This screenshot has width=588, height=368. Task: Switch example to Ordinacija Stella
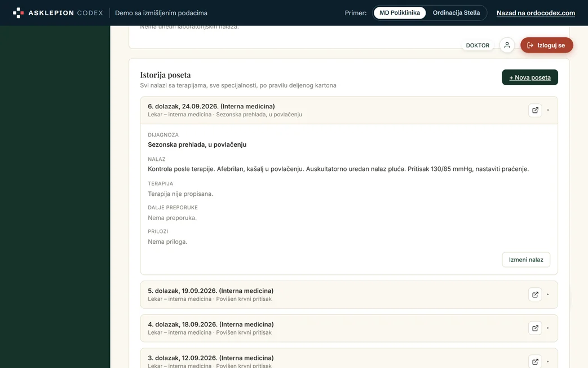(456, 13)
